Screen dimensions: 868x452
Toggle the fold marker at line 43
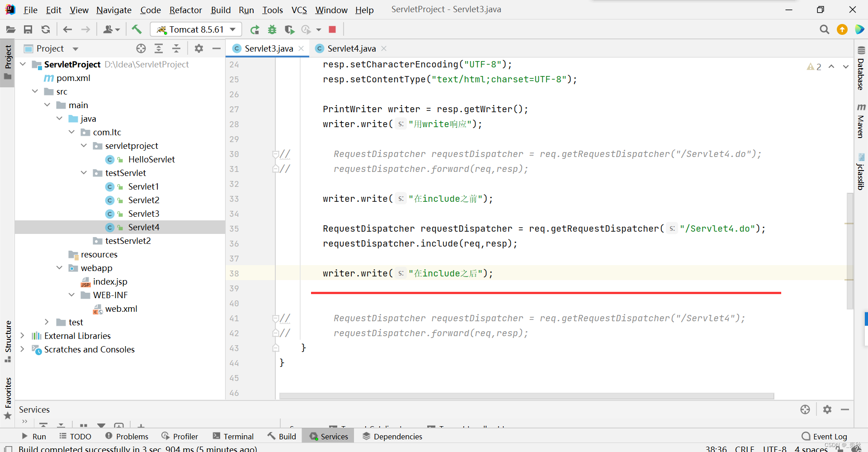tap(275, 348)
